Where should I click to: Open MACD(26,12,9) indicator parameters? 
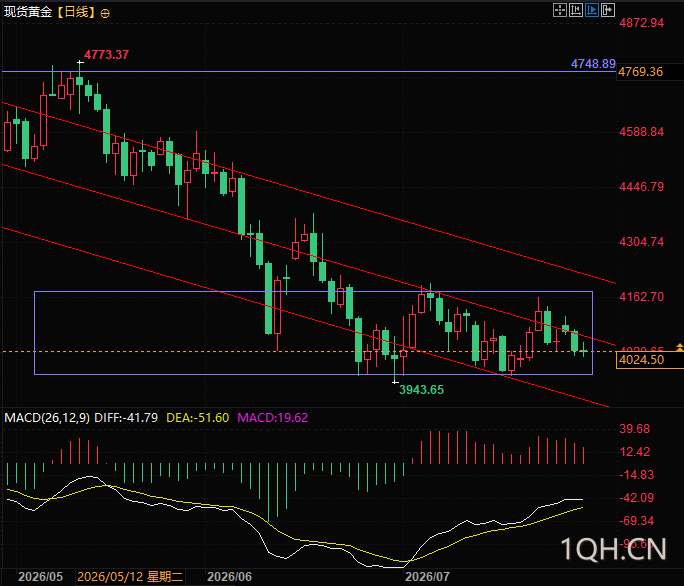click(x=47, y=418)
